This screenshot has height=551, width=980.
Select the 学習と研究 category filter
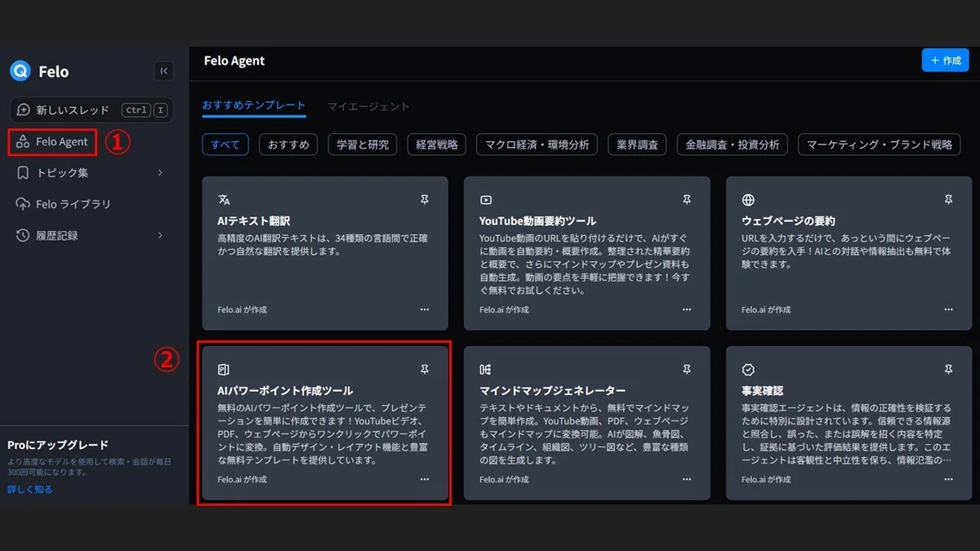pos(363,144)
